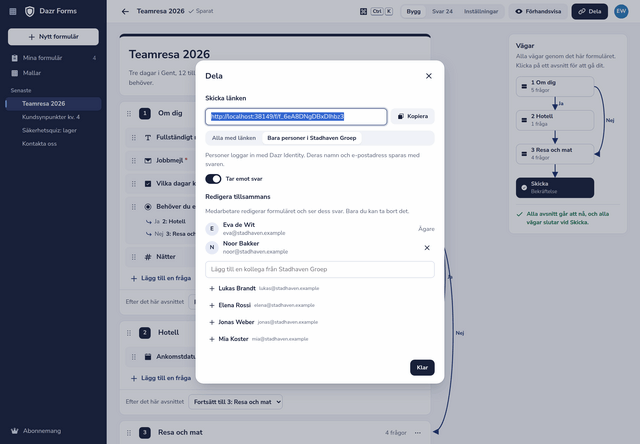Click the calendar icon of Ankomstdatum question
The height and width of the screenshot is (444, 640).
coord(148,357)
